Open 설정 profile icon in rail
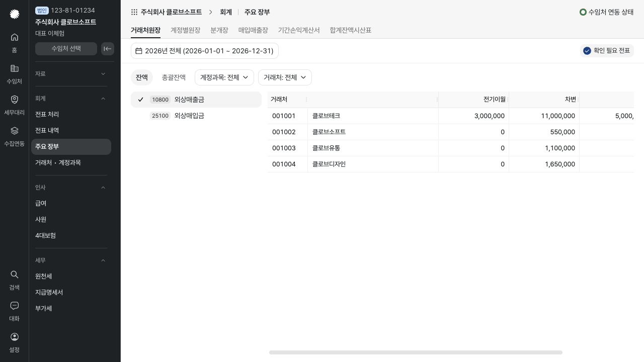Screen dimensions: 644x362 [15, 337]
